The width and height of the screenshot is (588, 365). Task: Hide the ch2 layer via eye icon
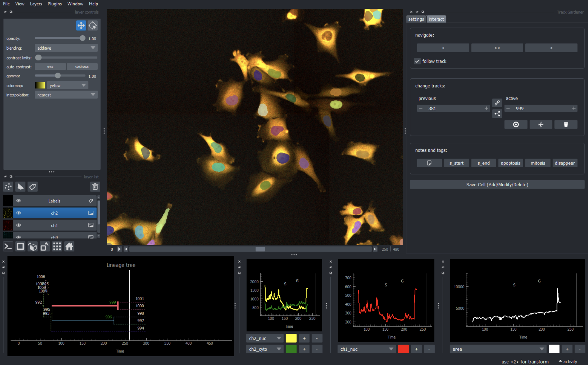(x=19, y=213)
